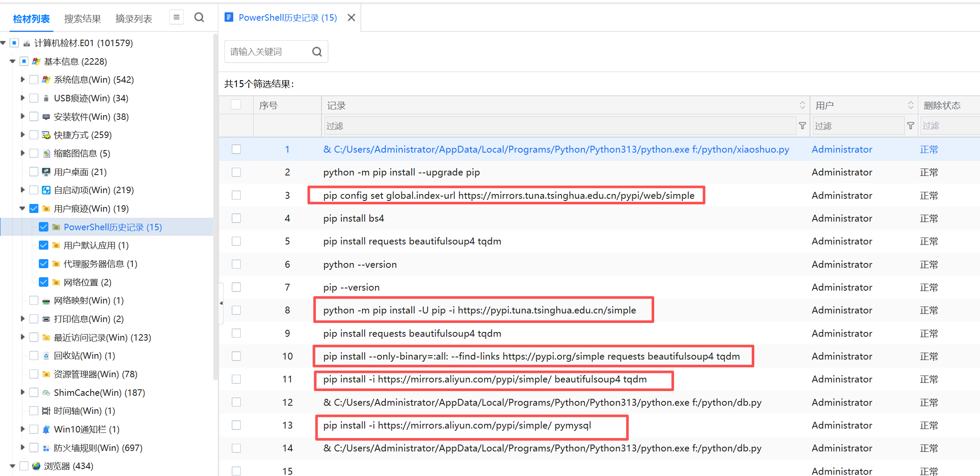Click the ShimCache(Win) icon
Viewport: 980px width, 476px height.
pos(46,393)
